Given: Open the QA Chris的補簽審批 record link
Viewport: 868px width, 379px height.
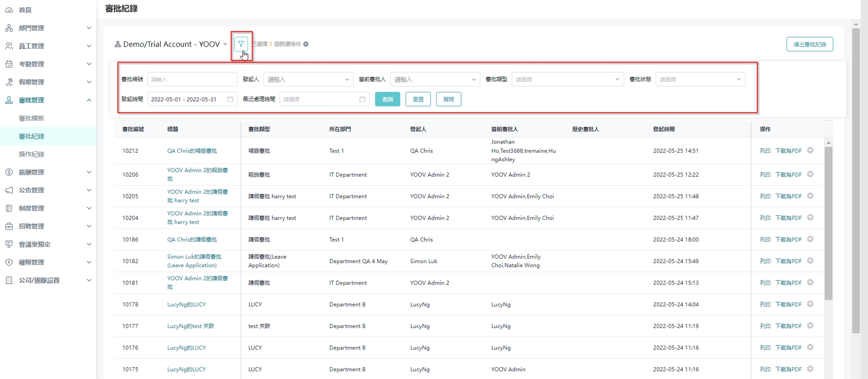Looking at the screenshot, I should (192, 151).
